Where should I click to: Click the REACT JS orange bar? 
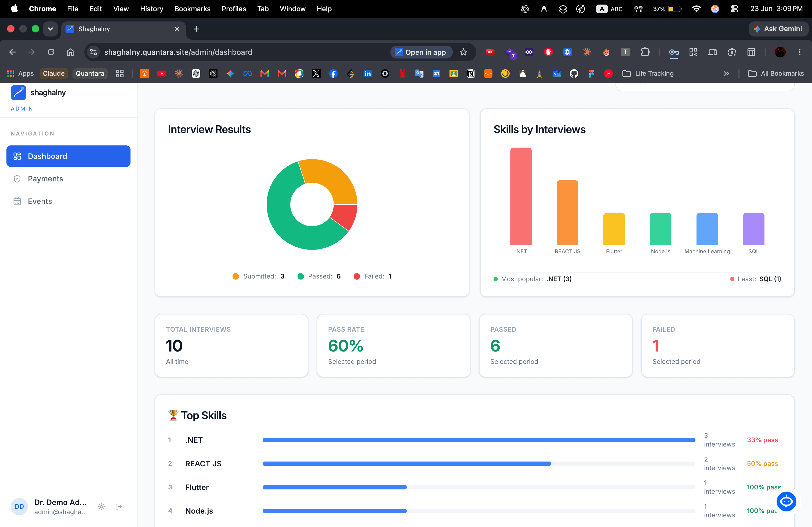pos(567,213)
